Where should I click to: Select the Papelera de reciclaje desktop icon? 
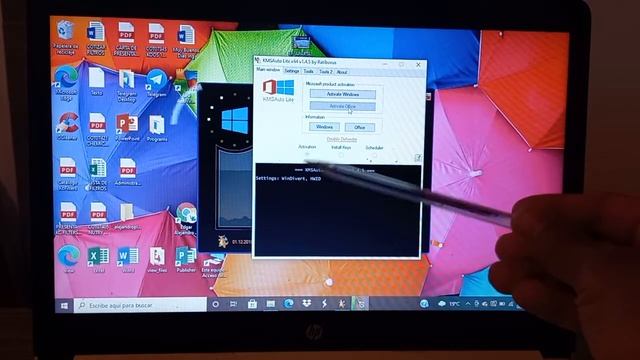tap(65, 38)
